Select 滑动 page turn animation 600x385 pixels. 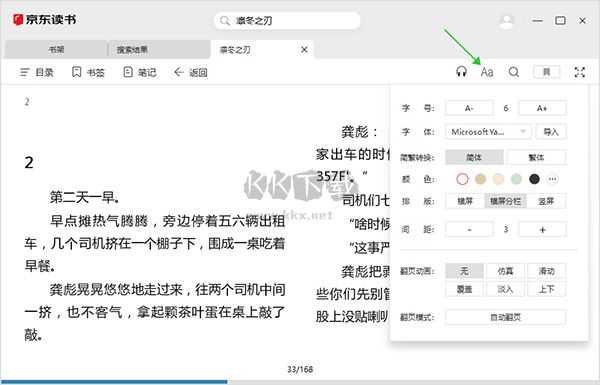pyautogui.click(x=546, y=271)
